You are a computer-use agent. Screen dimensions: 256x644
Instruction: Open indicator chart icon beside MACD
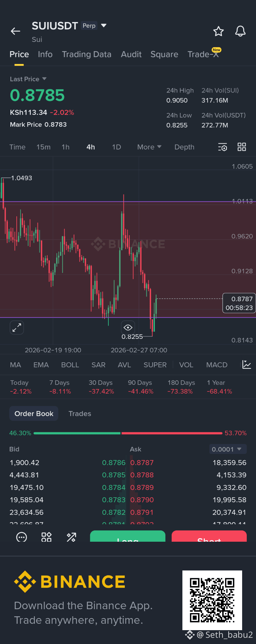click(x=247, y=364)
